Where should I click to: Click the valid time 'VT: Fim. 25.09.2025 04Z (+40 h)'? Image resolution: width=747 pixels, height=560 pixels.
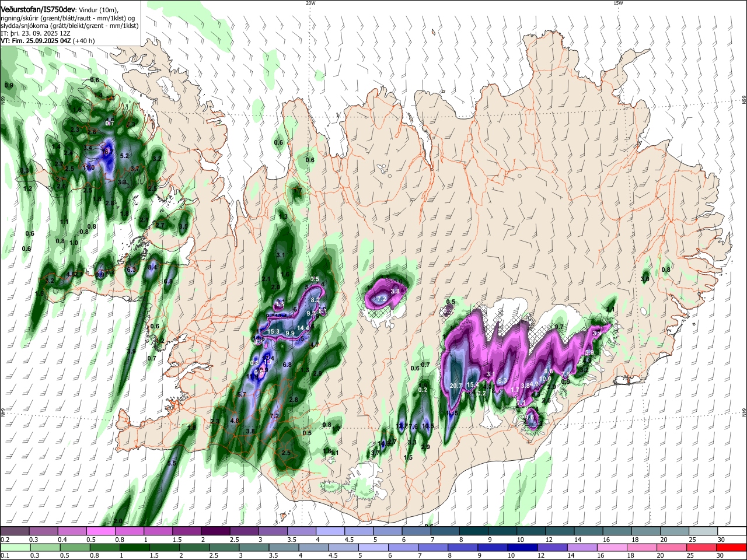[48, 41]
